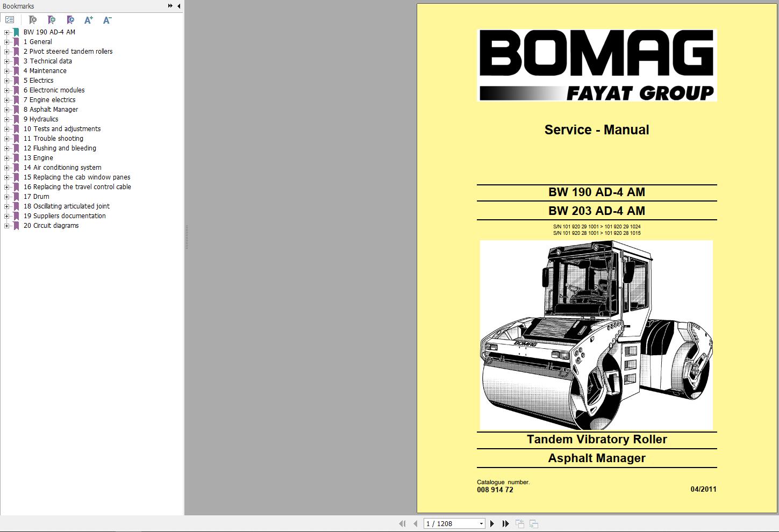779x532 pixels.
Task: Click the add new bookmark icon
Action: pyautogui.click(x=51, y=20)
